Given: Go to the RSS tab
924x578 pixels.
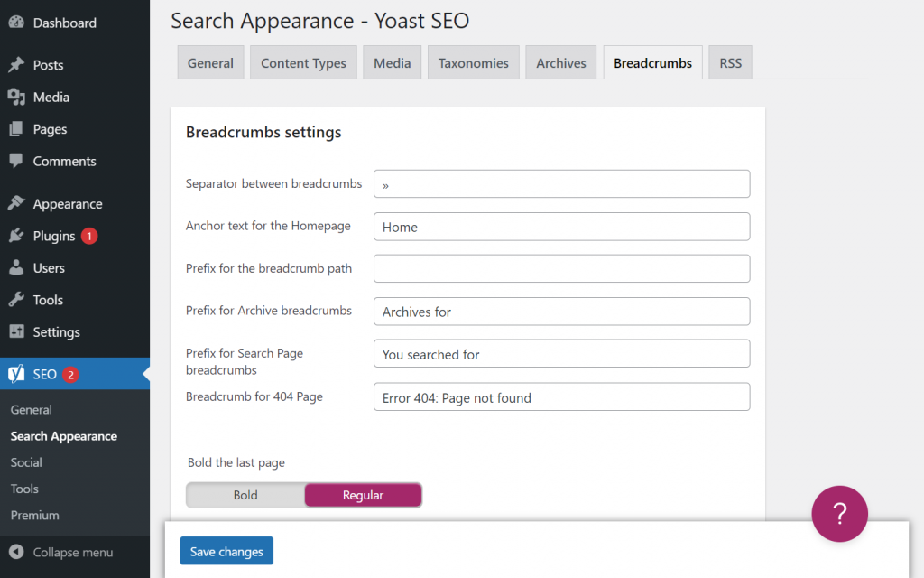Looking at the screenshot, I should pos(730,63).
